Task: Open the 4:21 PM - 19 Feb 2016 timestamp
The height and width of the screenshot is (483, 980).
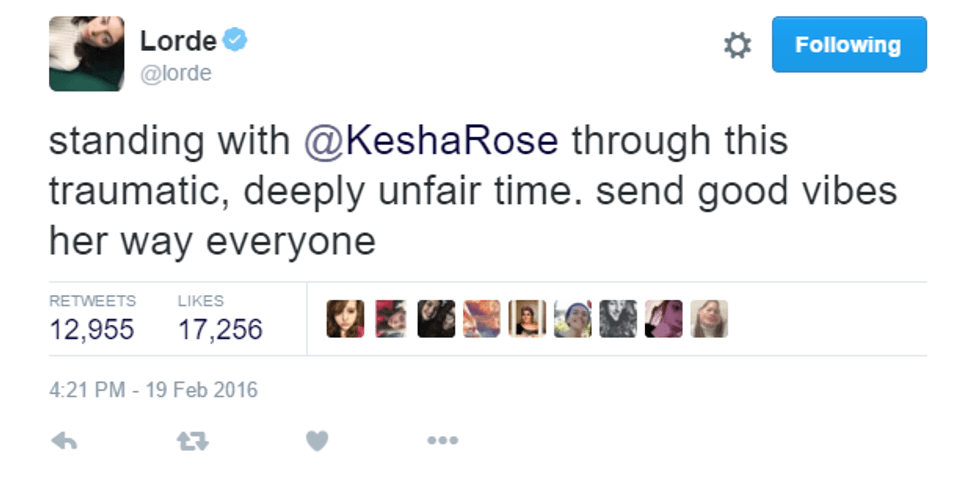Action: point(153,390)
